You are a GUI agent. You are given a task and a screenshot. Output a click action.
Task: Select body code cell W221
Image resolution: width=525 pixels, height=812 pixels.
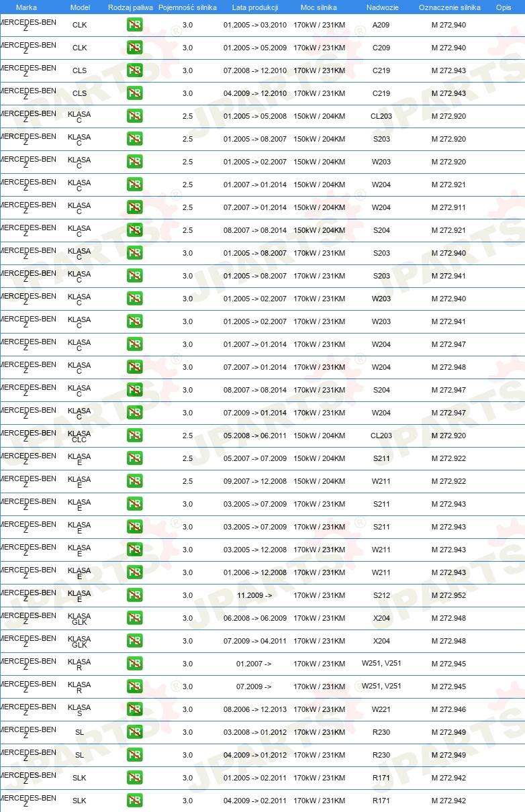(x=381, y=710)
